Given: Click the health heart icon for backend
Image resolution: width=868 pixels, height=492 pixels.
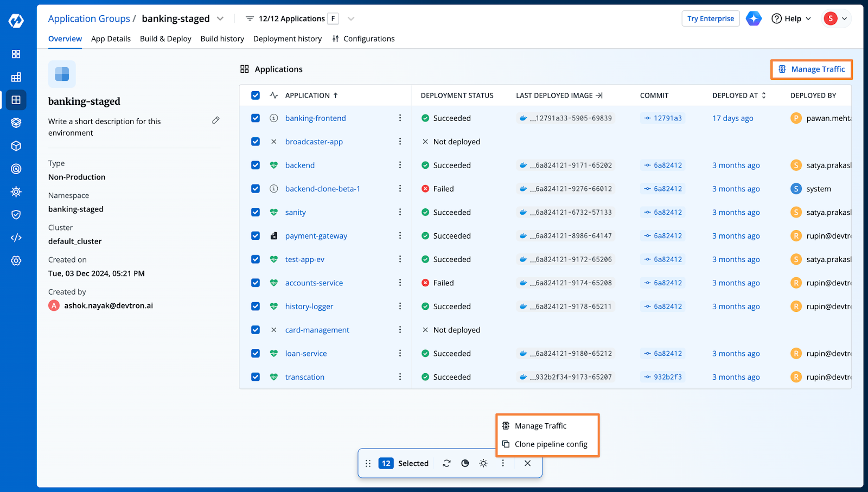Looking at the screenshot, I should (274, 165).
